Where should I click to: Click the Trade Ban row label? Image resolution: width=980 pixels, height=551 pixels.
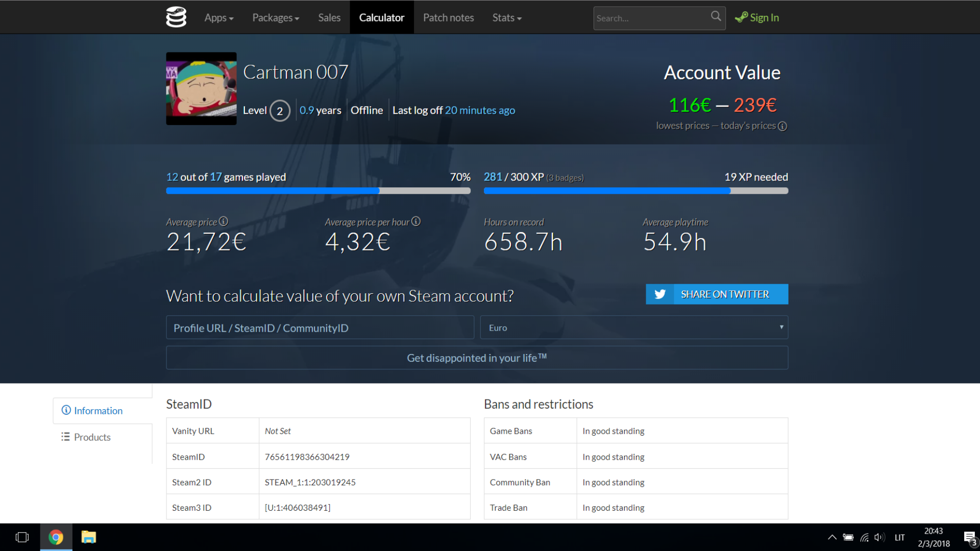click(x=508, y=508)
